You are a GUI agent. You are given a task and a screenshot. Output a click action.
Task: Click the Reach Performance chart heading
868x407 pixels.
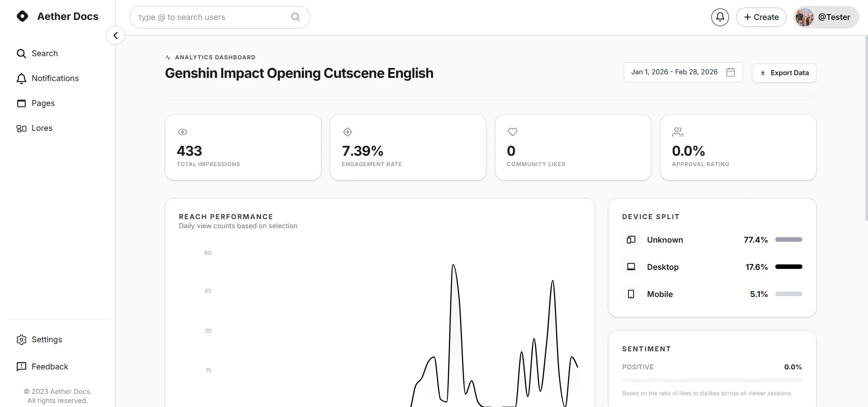226,217
